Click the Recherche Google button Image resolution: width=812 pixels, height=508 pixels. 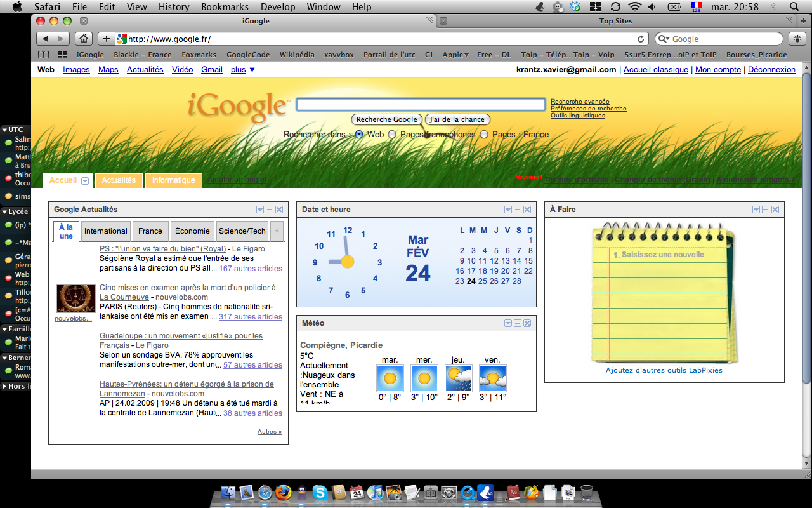(387, 119)
